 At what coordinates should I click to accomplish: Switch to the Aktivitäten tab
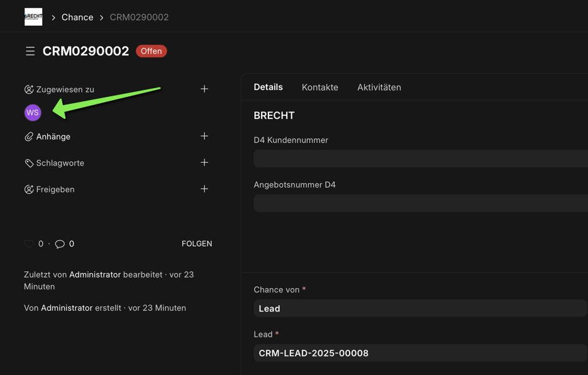[x=379, y=87]
